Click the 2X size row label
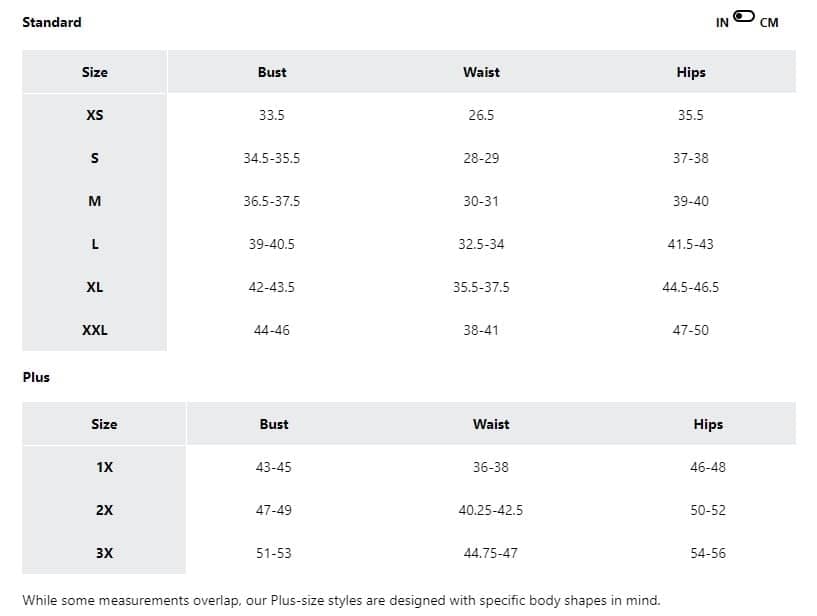 point(104,510)
